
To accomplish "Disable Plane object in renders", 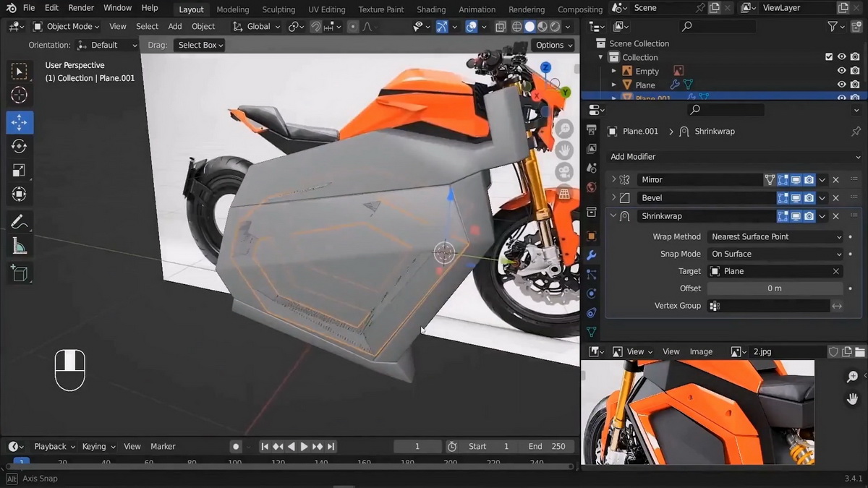I will tap(856, 85).
